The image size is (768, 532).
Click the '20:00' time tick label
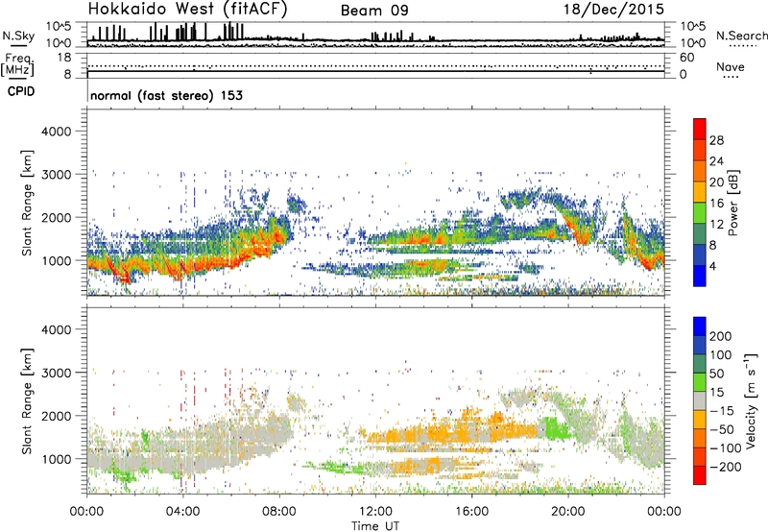(567, 512)
